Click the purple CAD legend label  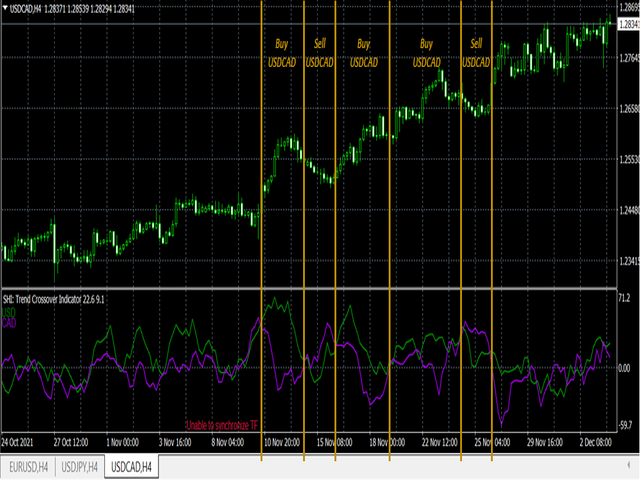pos(10,322)
